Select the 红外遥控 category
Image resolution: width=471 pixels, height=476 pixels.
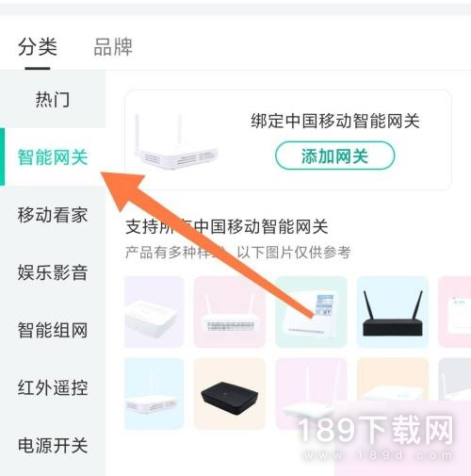pyautogui.click(x=53, y=387)
